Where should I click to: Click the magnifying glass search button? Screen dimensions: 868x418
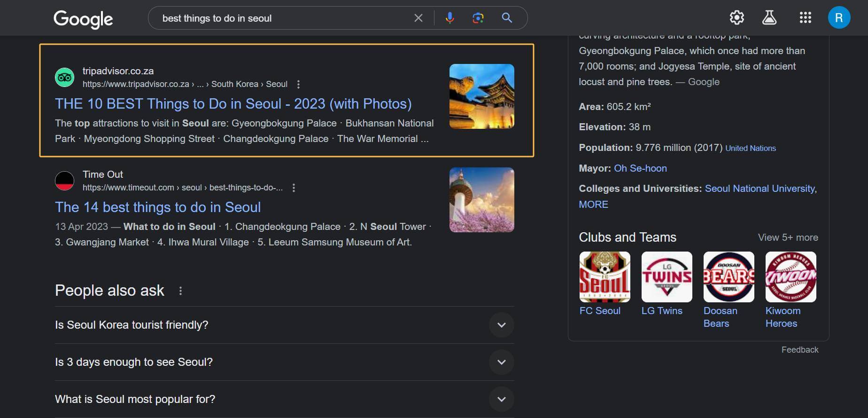pyautogui.click(x=507, y=18)
